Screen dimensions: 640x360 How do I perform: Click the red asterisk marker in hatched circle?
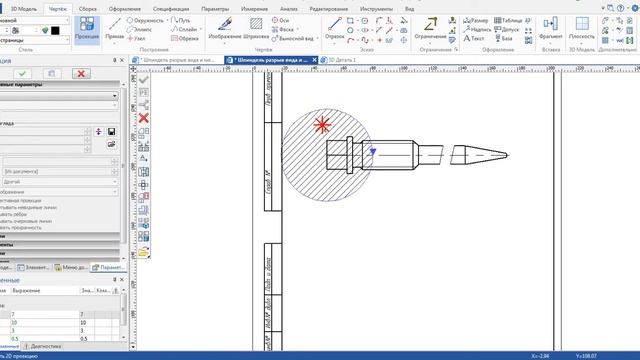point(322,125)
